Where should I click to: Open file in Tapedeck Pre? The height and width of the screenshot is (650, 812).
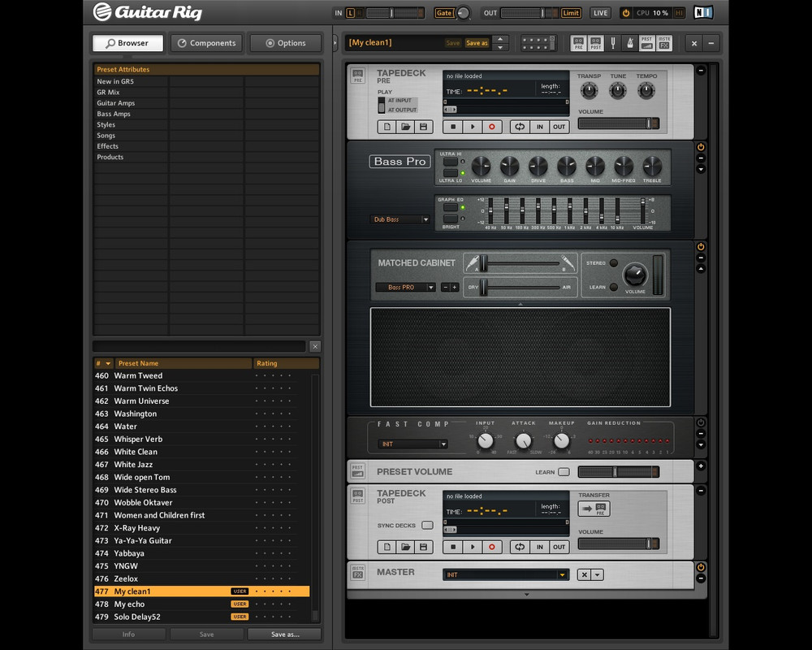pyautogui.click(x=405, y=127)
